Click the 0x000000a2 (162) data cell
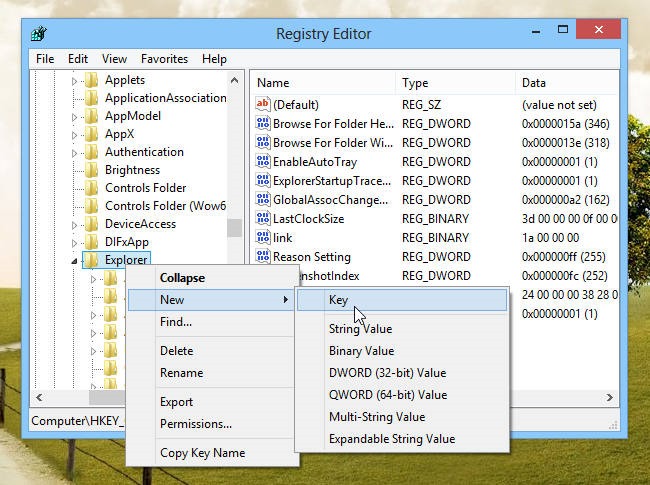The width and height of the screenshot is (650, 485). (565, 199)
